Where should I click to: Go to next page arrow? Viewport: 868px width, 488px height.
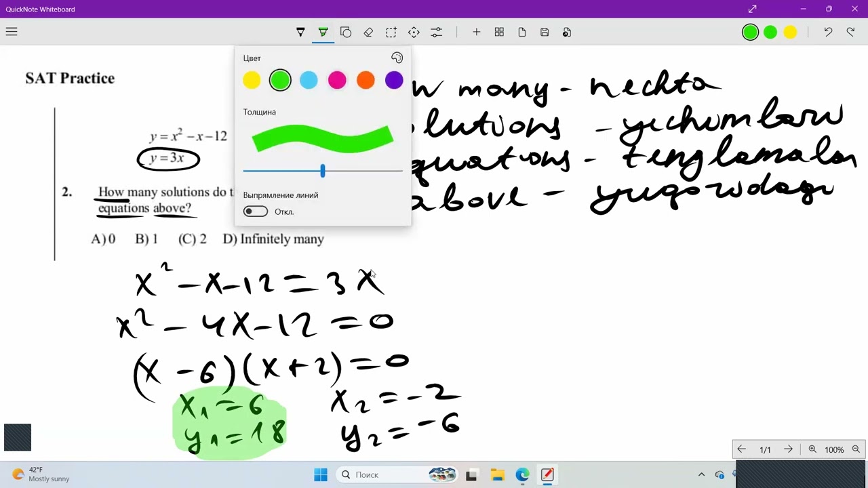pyautogui.click(x=788, y=449)
